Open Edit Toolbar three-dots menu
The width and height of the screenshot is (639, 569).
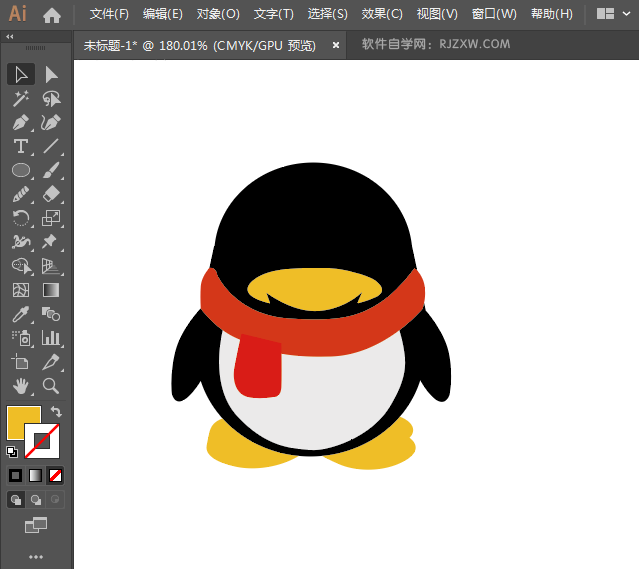(36, 556)
